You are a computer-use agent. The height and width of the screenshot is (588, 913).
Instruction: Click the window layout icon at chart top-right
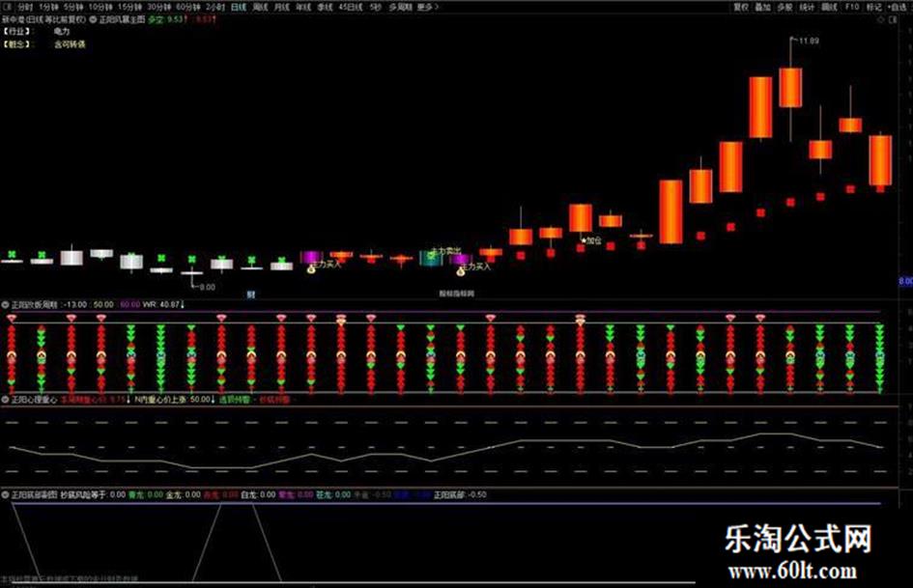point(894,19)
